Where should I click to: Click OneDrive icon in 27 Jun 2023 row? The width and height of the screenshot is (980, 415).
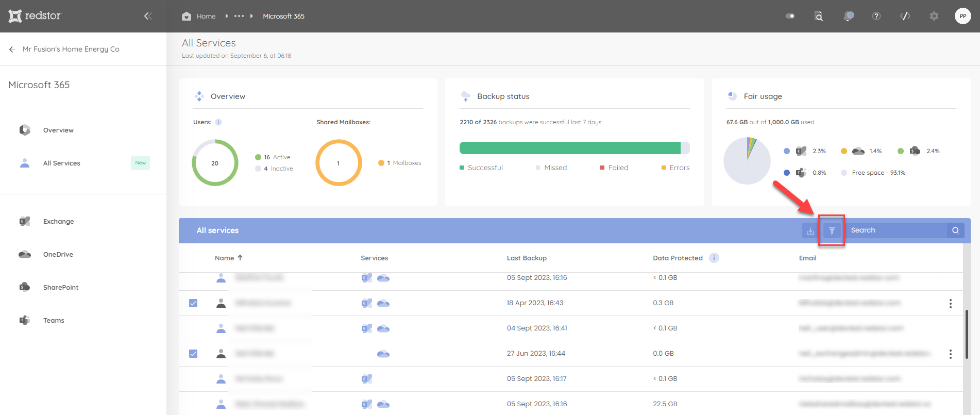tap(383, 354)
